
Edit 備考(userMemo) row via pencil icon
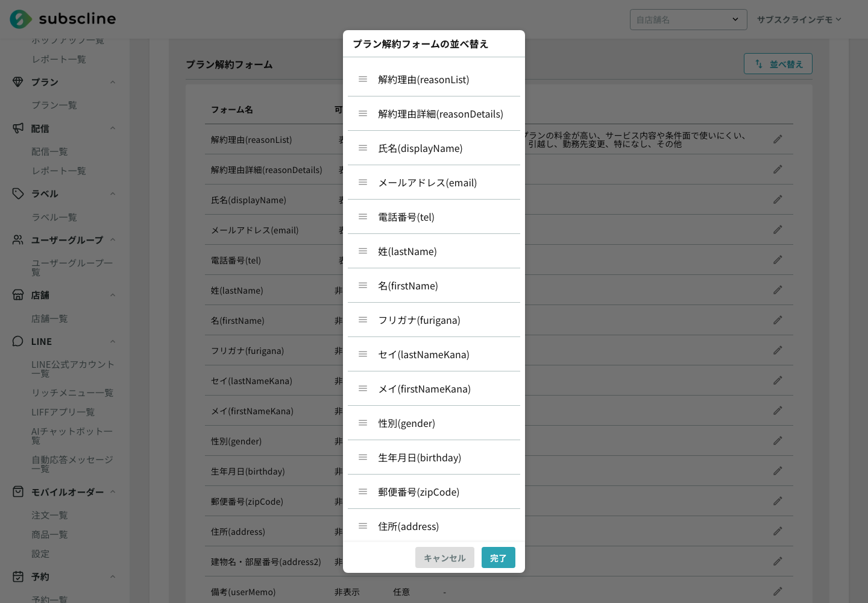pyautogui.click(x=778, y=592)
